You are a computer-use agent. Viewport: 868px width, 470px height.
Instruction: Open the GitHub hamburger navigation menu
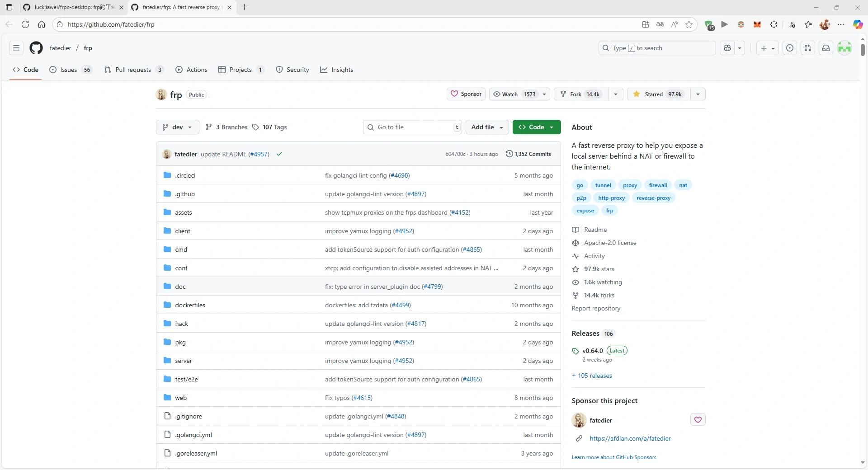(x=16, y=48)
